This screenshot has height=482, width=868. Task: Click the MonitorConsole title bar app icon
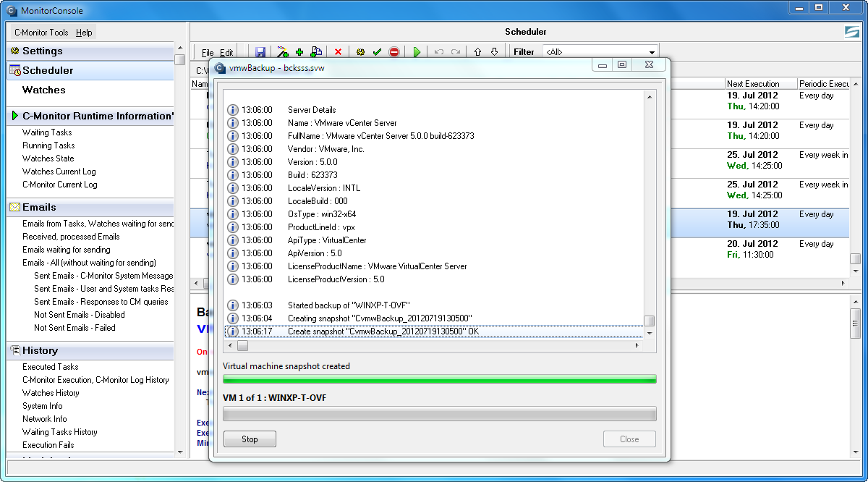(x=12, y=11)
